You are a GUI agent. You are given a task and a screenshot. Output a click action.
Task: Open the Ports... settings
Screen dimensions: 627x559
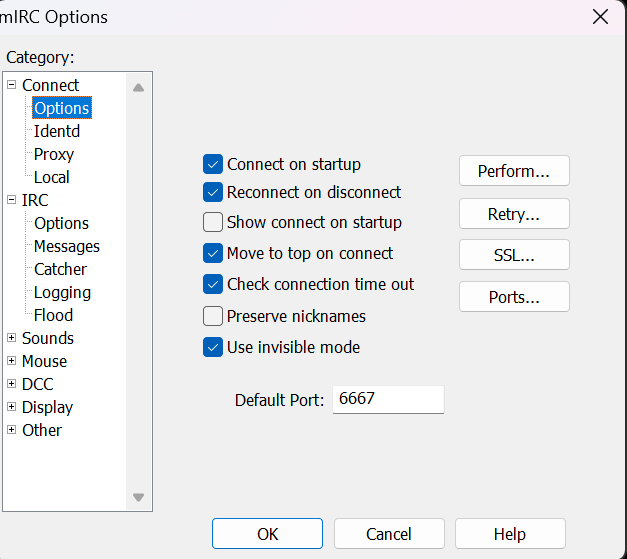click(x=513, y=297)
